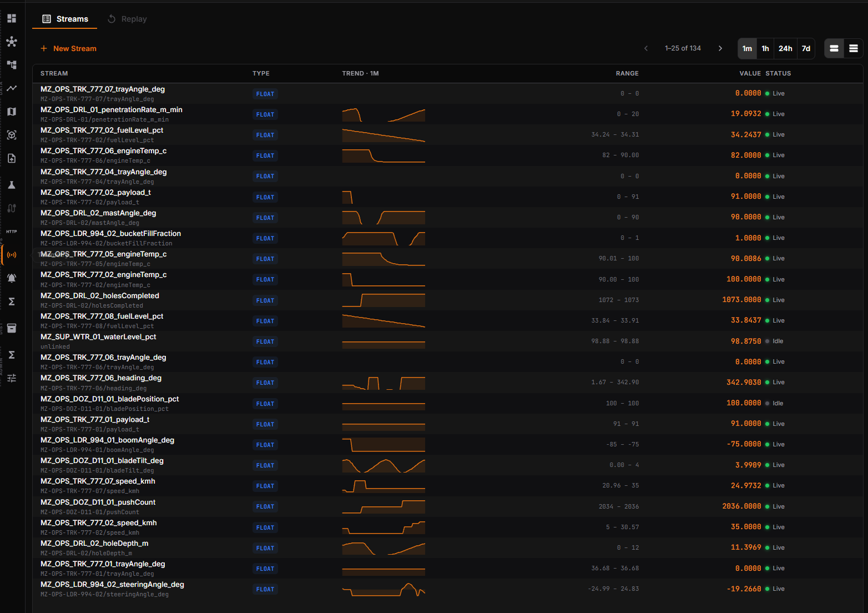This screenshot has height=613, width=868.
Task: Open stream MZ_SUP_WTR_01_waterLevel_pct
Action: point(98,336)
